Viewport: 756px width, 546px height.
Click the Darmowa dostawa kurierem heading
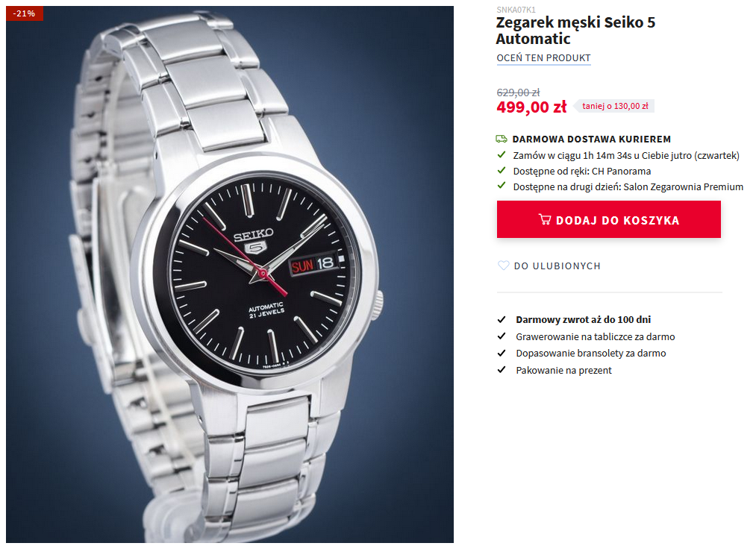coord(592,139)
